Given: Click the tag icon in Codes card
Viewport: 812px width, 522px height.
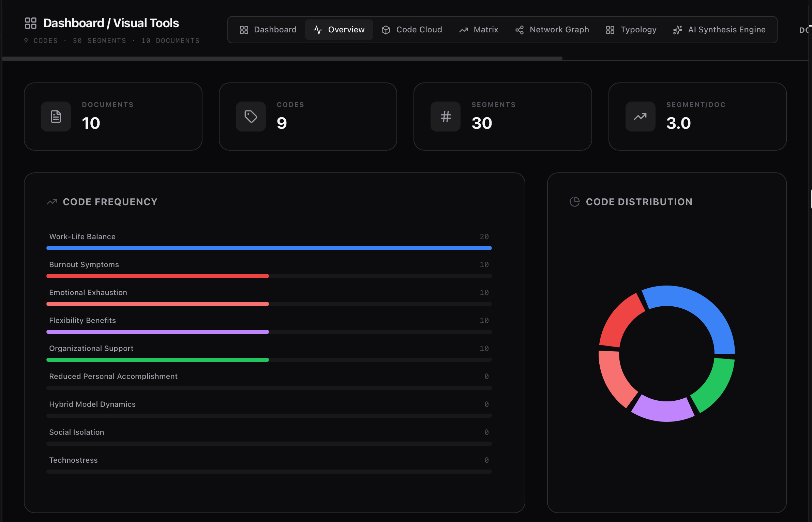Looking at the screenshot, I should click(x=251, y=117).
